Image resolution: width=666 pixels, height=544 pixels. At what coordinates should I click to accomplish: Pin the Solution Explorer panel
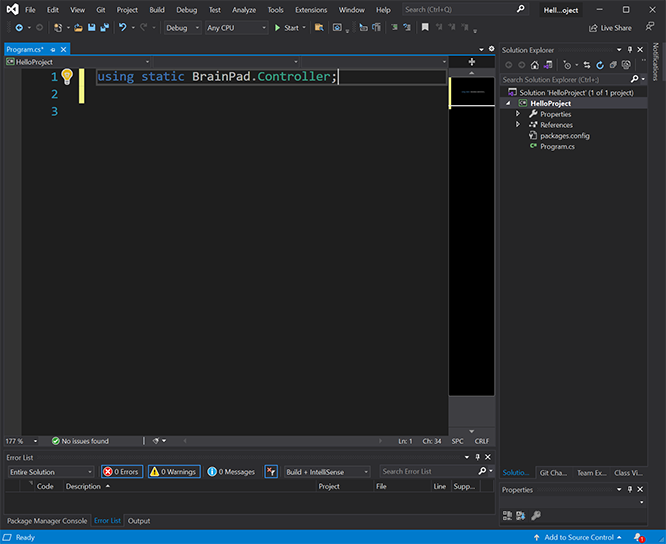tap(630, 50)
